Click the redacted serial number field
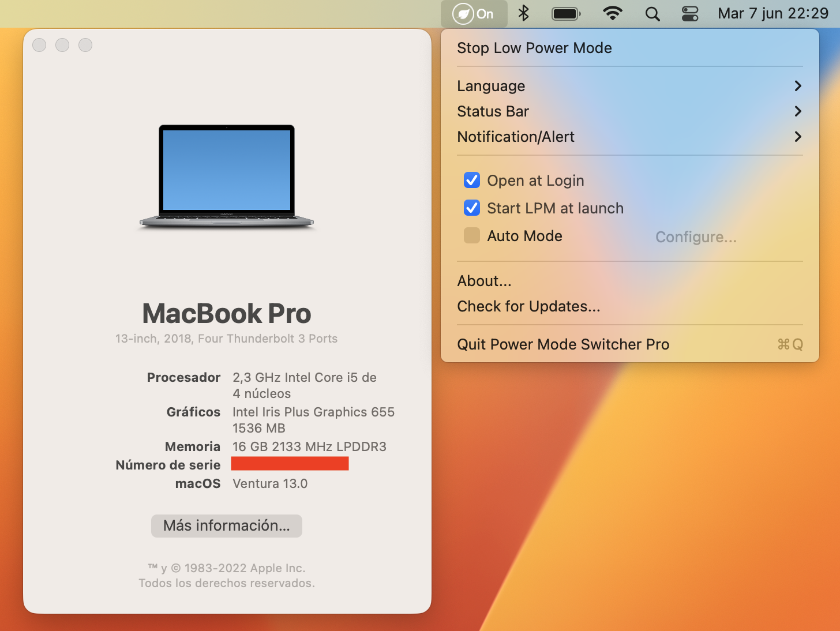840x631 pixels. (290, 463)
